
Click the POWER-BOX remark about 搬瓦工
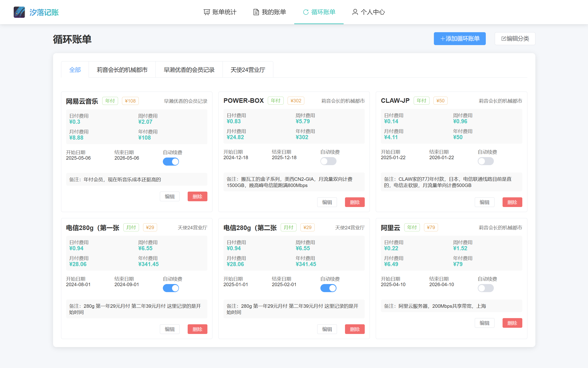coord(294,182)
